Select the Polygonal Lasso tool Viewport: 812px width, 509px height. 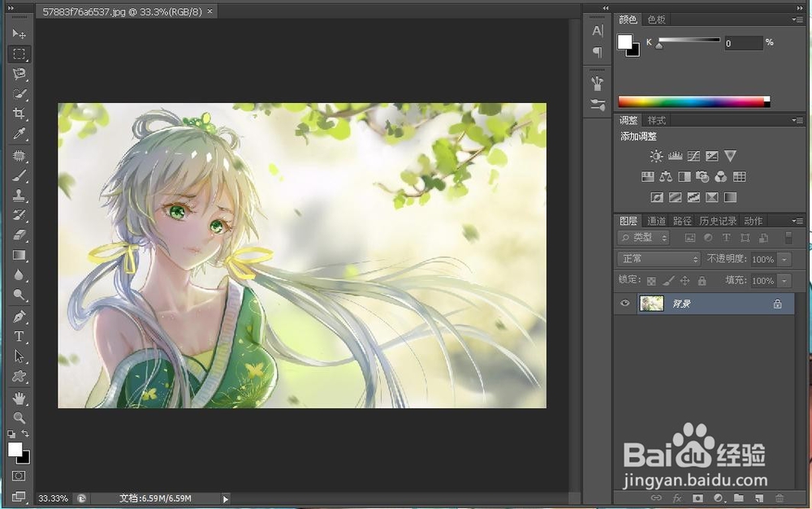pyautogui.click(x=19, y=74)
